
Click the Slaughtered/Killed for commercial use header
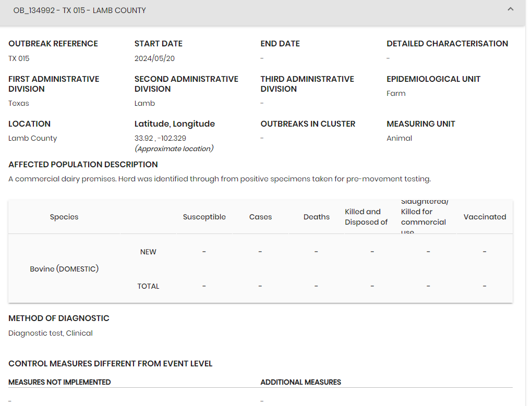pyautogui.click(x=425, y=217)
